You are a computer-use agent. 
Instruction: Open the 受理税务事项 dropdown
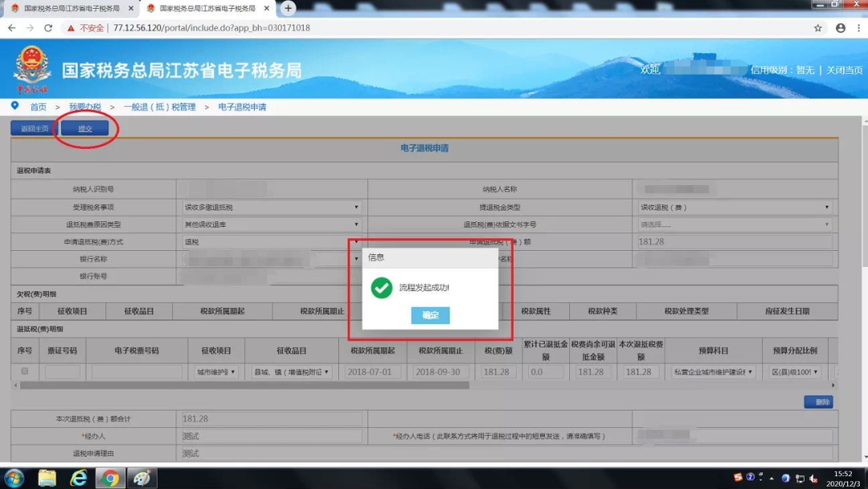click(x=272, y=208)
